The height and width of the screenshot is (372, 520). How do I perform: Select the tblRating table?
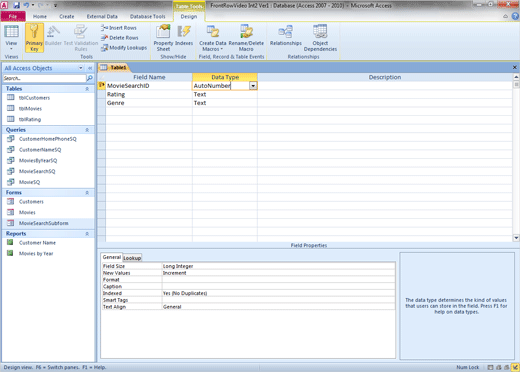coord(30,119)
